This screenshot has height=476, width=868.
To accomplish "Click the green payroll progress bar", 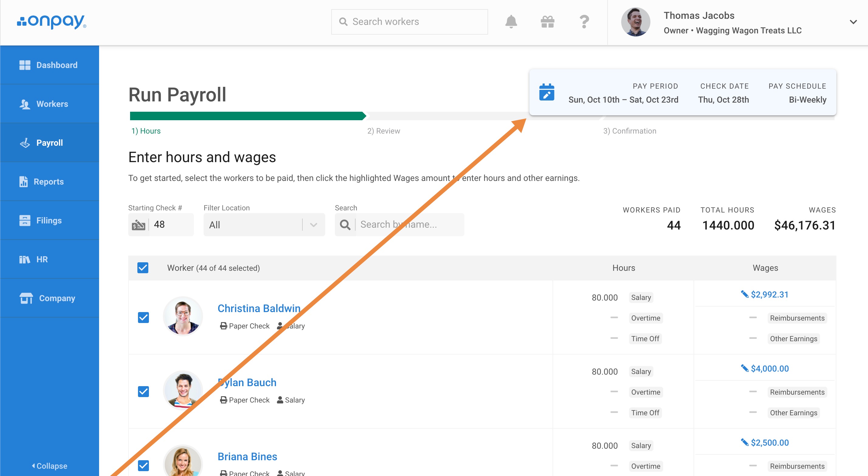I will [247, 116].
